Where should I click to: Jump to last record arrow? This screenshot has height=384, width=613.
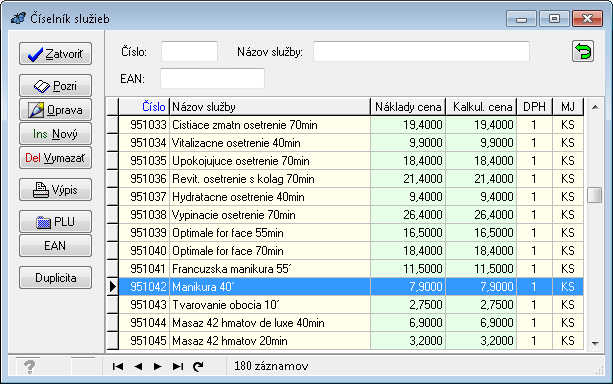[178, 366]
